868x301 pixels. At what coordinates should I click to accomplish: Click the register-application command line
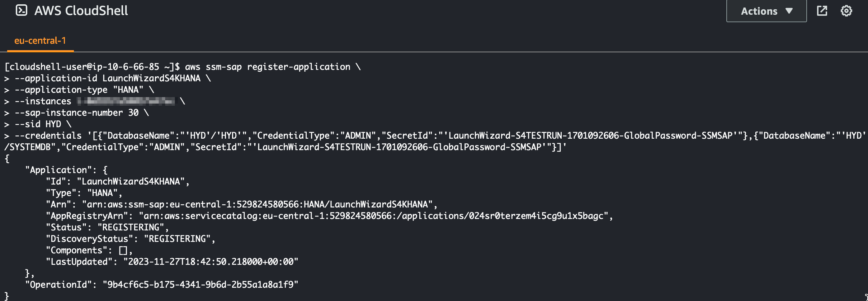point(183,67)
